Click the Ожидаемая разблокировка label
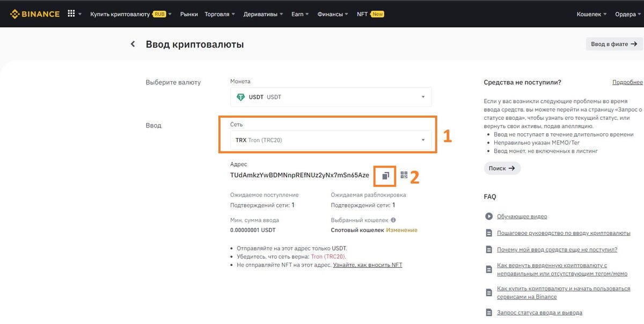Viewport: 644px width, 324px height. 369,195
